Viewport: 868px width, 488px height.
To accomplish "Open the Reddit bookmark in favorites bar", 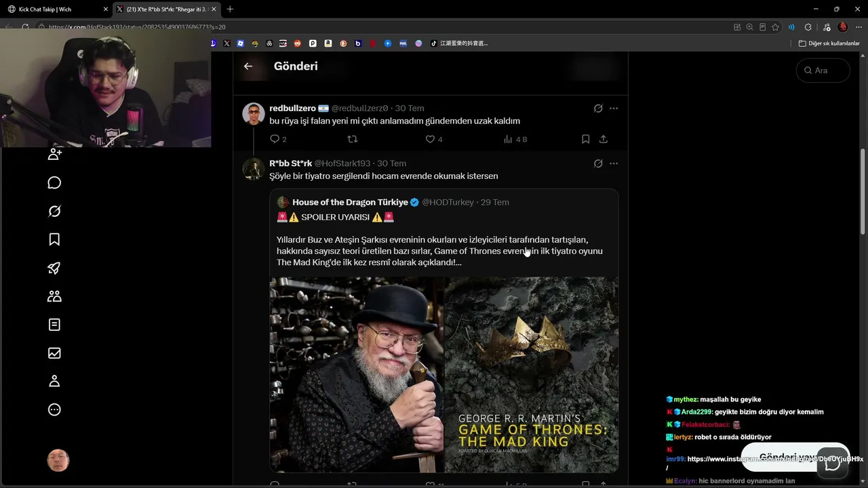I will [x=297, y=43].
